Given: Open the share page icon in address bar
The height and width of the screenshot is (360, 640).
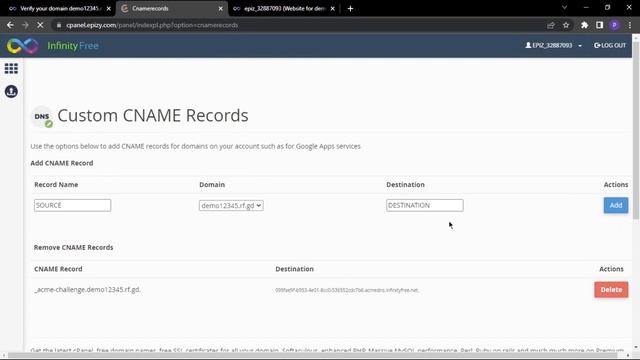Looking at the screenshot, I should click(551, 25).
